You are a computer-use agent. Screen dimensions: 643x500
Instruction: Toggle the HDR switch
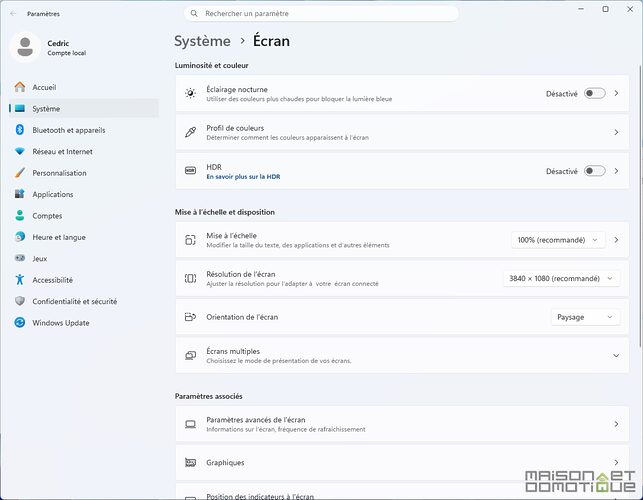point(595,171)
